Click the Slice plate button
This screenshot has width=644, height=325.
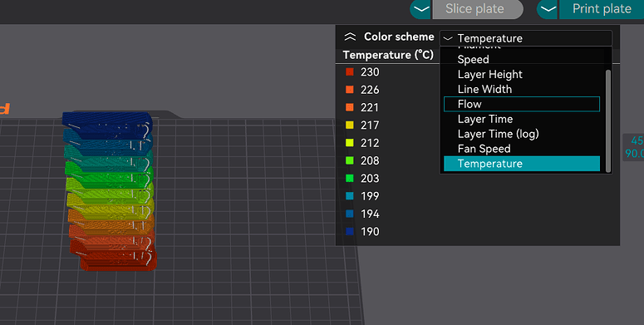coord(478,9)
